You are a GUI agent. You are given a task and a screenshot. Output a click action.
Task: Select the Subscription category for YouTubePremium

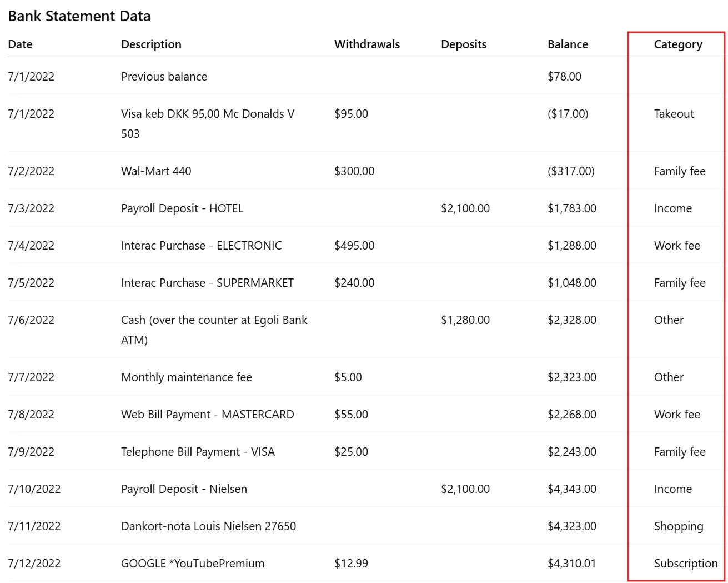pos(685,564)
